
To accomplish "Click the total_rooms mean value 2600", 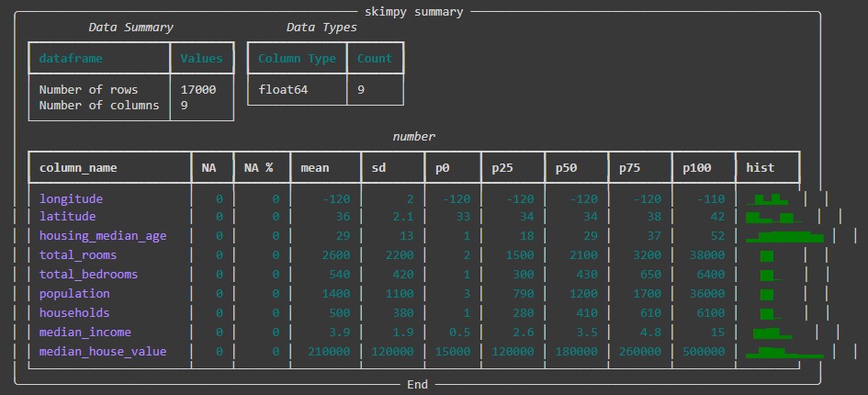I will [336, 255].
